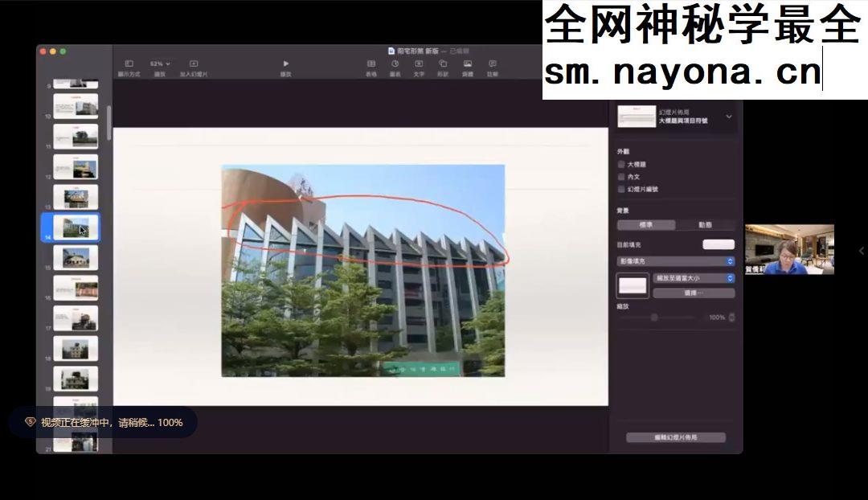Click the 縮放 scale slider handle

tap(654, 318)
